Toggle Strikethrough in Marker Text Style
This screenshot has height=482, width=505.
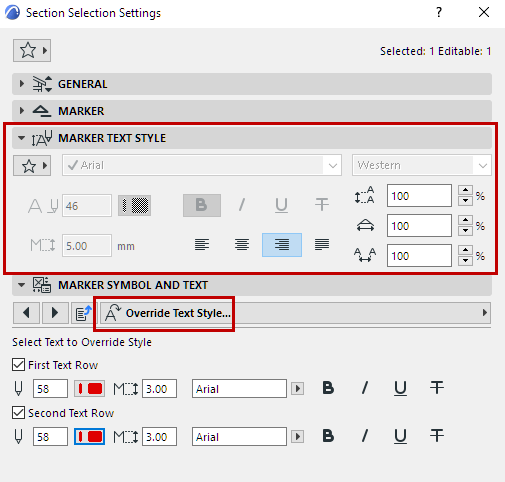(x=322, y=205)
